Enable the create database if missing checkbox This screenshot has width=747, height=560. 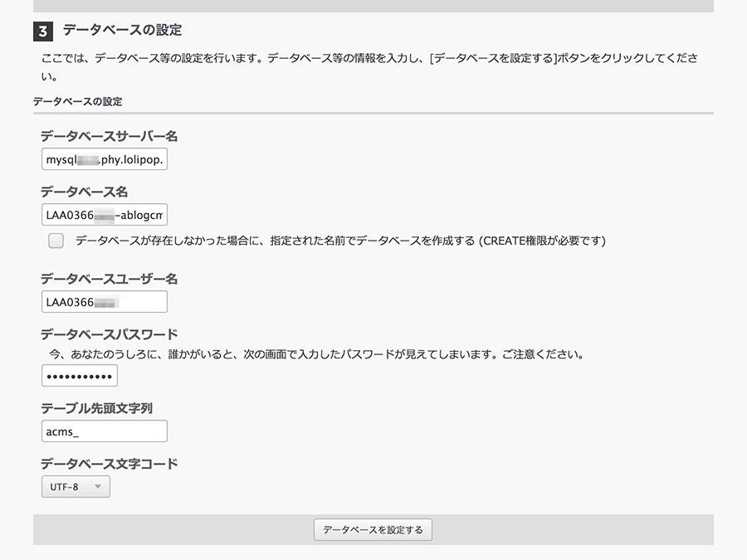point(56,241)
